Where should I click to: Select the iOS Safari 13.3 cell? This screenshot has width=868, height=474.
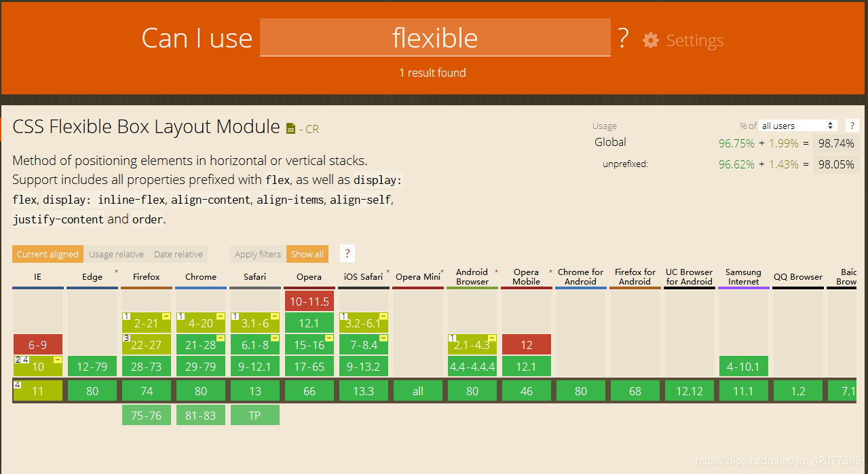click(364, 390)
